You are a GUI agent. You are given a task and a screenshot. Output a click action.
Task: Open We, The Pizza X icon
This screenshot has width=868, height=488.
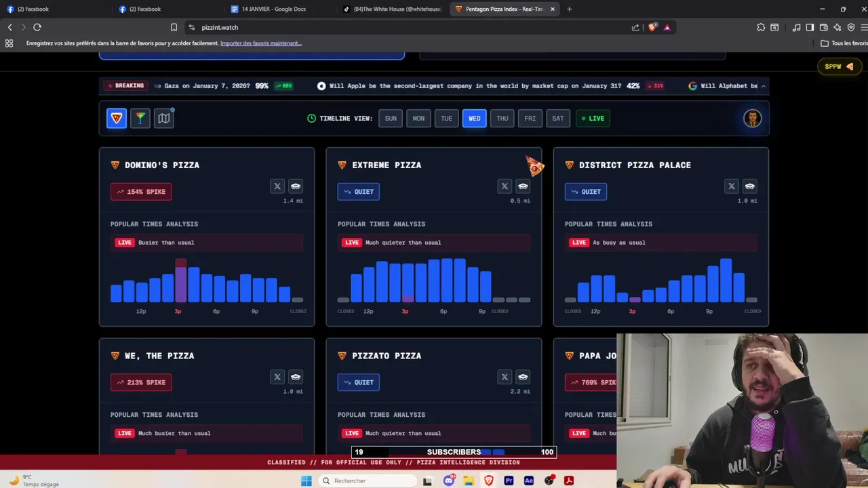pos(277,377)
